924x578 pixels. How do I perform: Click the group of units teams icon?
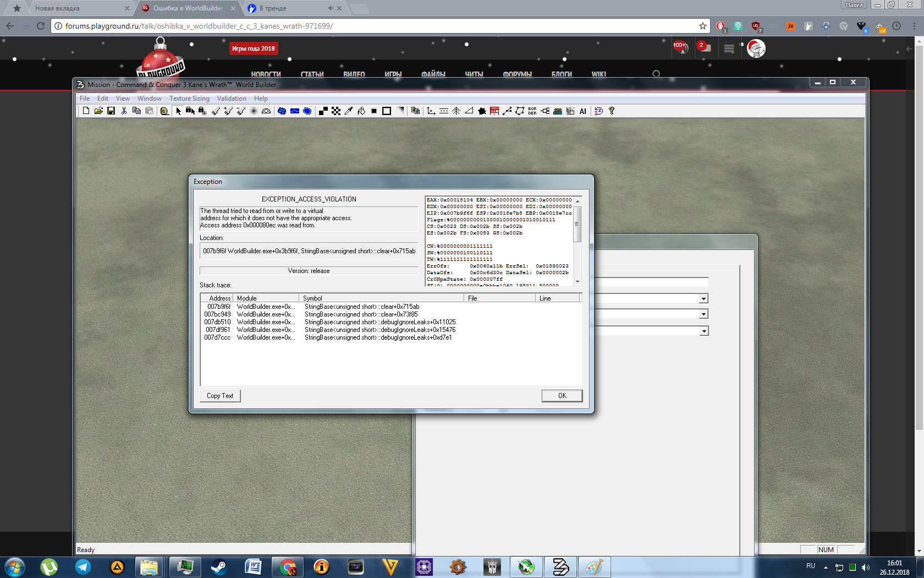(558, 111)
